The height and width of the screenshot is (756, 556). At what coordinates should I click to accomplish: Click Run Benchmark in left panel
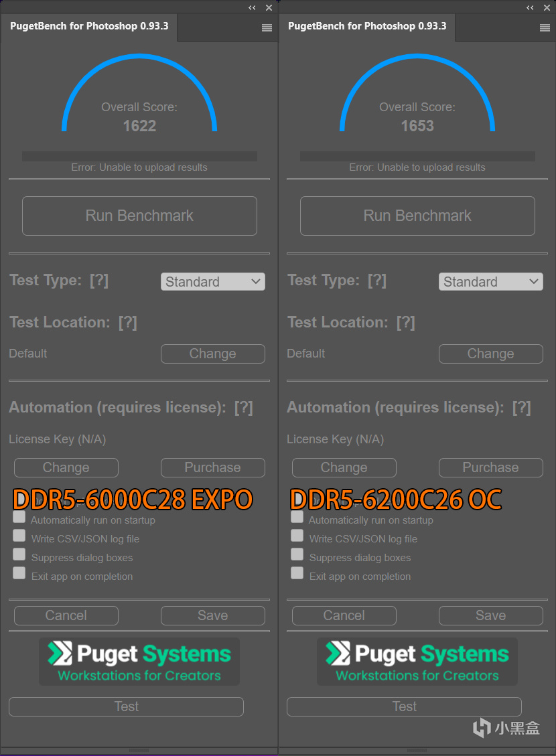click(139, 216)
